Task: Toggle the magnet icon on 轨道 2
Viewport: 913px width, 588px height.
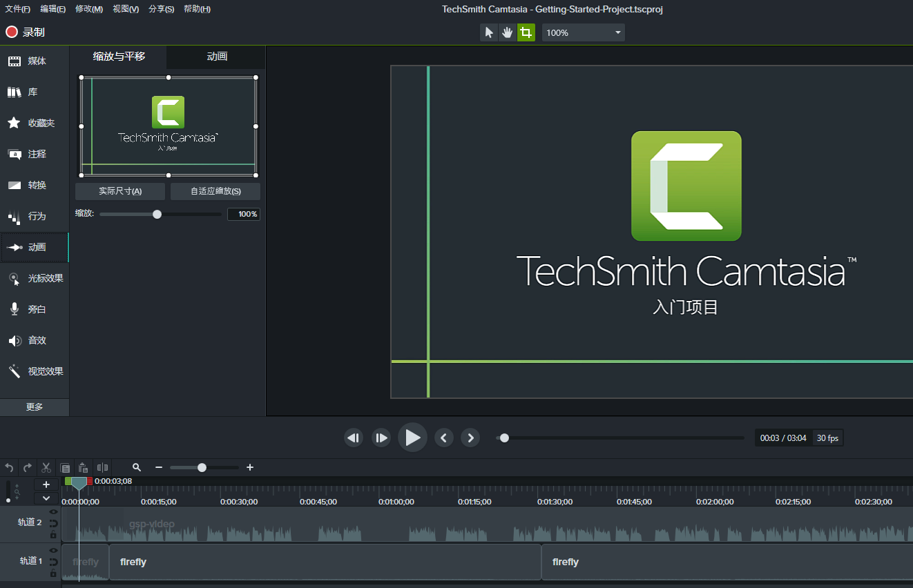Action: coord(53,524)
